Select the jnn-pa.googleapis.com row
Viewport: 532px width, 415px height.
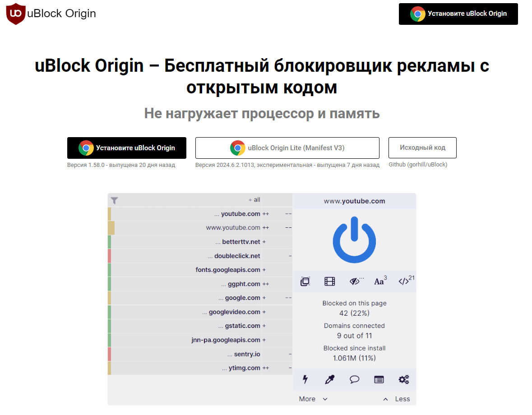pos(200,340)
